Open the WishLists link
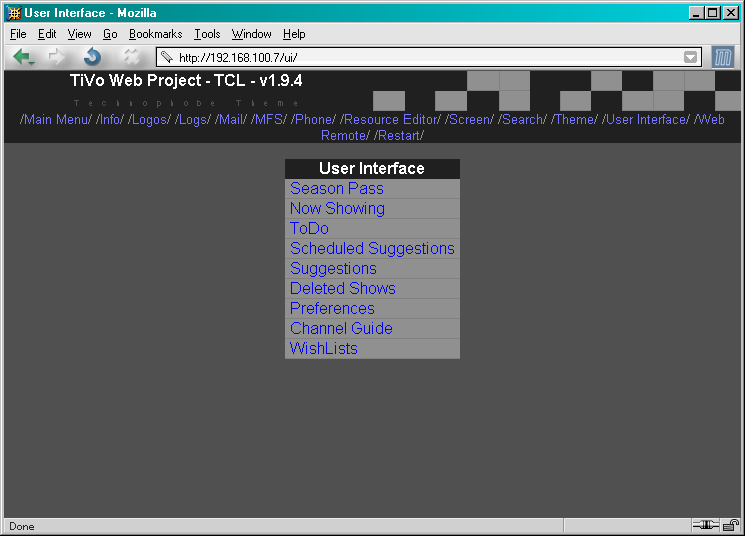 click(323, 348)
